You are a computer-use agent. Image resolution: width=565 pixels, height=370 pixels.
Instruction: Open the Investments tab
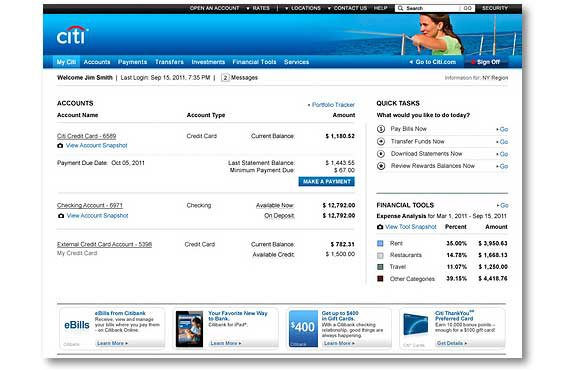(x=208, y=62)
